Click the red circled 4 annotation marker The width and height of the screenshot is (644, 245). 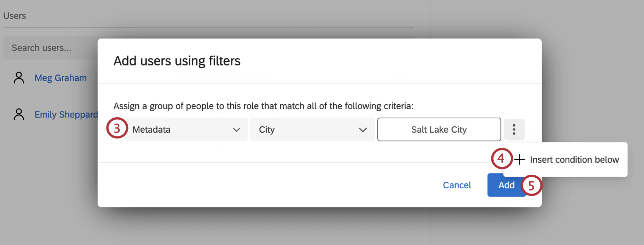501,160
